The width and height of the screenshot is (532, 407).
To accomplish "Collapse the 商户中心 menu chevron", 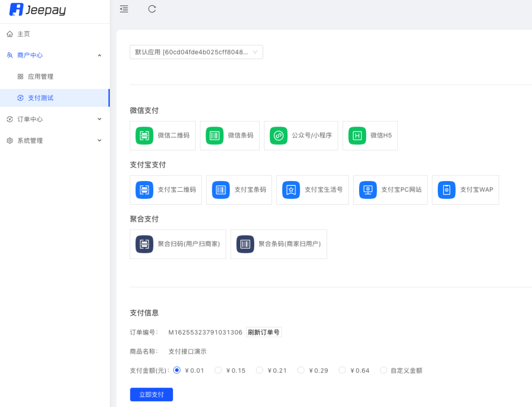I will [x=100, y=55].
